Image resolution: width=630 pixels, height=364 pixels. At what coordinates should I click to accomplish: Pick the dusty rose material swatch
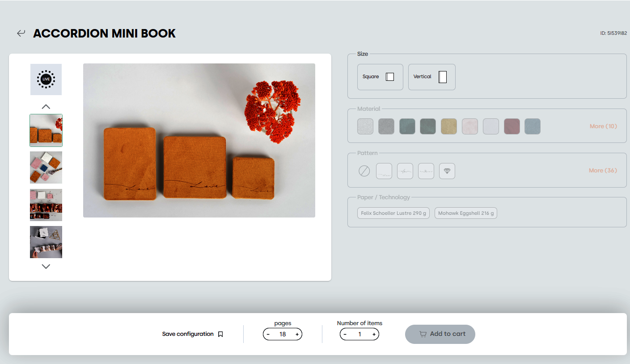coord(512,126)
